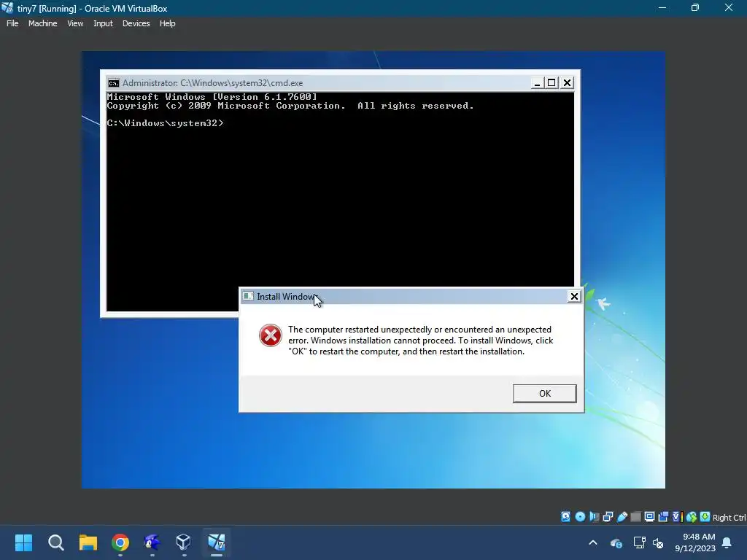747x560 pixels.
Task: Close the Administrator cmd.exe window
Action: click(567, 83)
